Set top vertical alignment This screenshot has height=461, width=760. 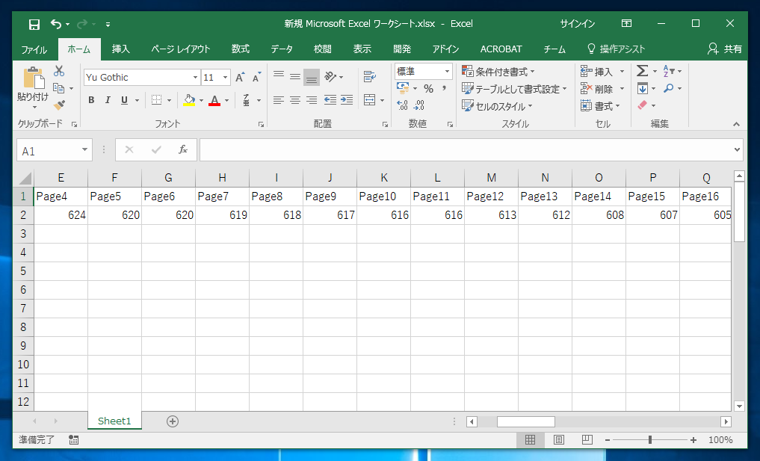click(278, 76)
